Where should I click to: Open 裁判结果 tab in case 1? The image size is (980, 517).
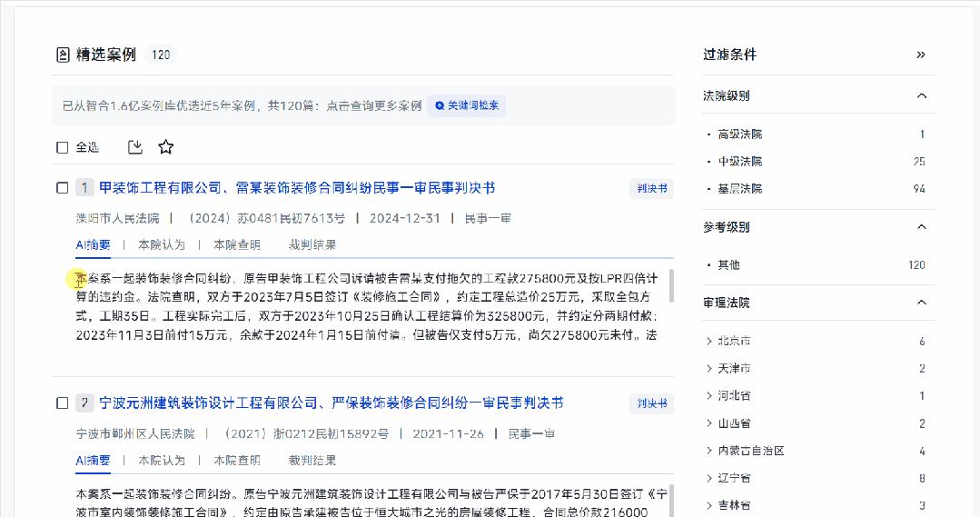coord(312,244)
